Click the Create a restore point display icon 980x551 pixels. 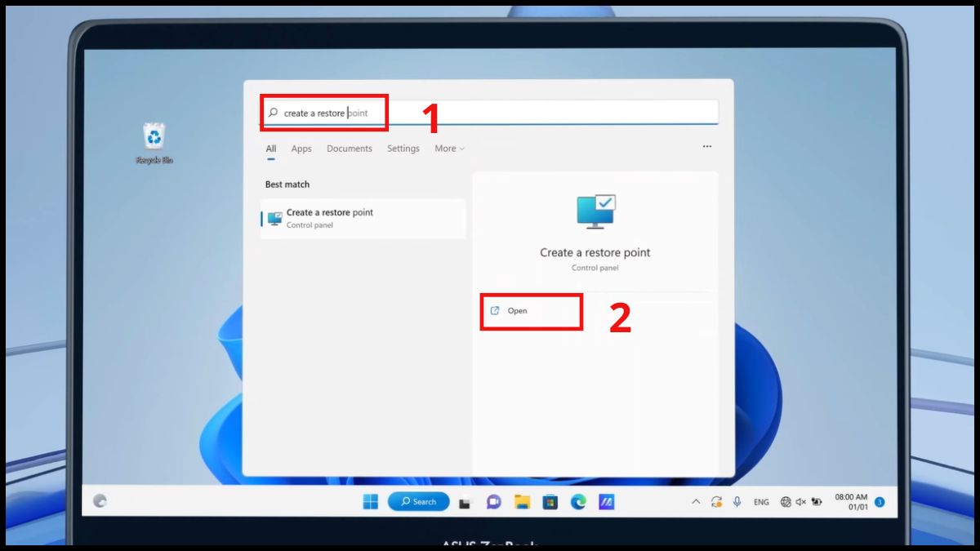[x=595, y=211]
